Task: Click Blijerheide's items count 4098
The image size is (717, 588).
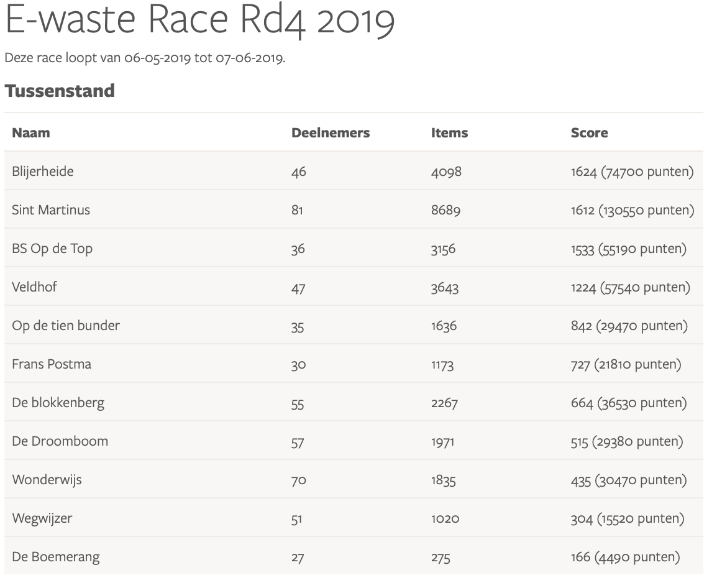Action: pos(446,171)
